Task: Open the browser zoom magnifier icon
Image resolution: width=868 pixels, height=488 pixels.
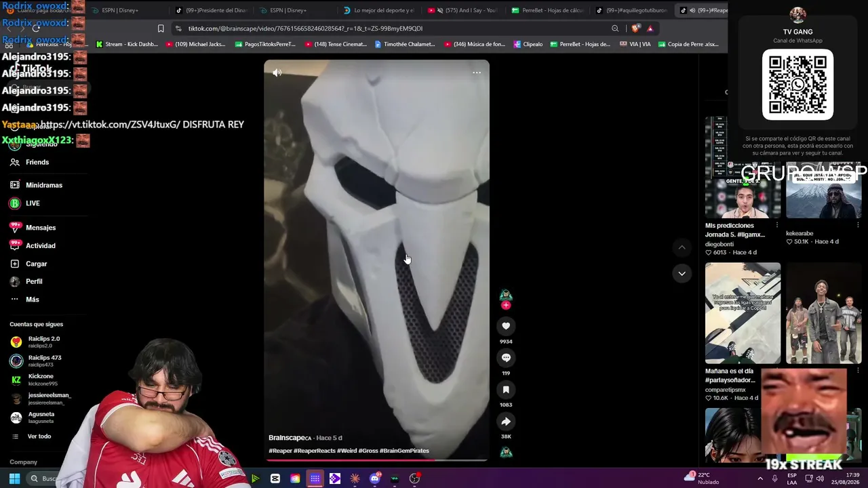Action: [x=615, y=28]
